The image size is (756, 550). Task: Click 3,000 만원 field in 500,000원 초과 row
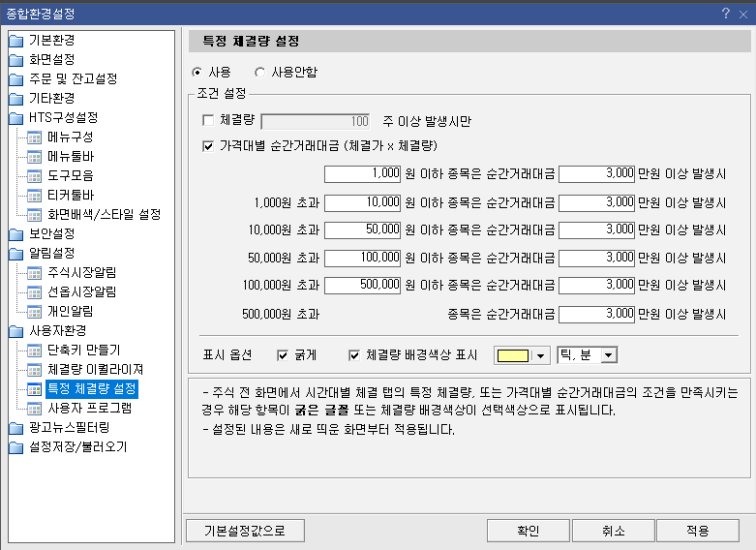pos(597,314)
